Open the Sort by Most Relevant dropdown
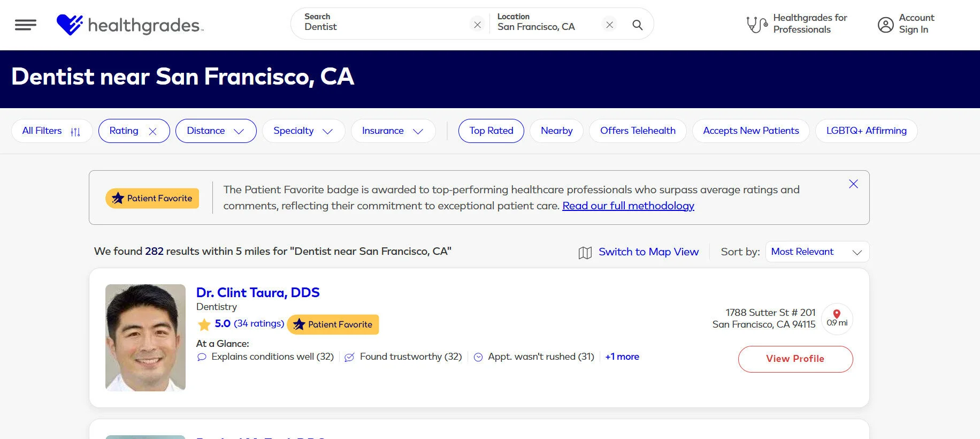This screenshot has width=980, height=439. (817, 252)
